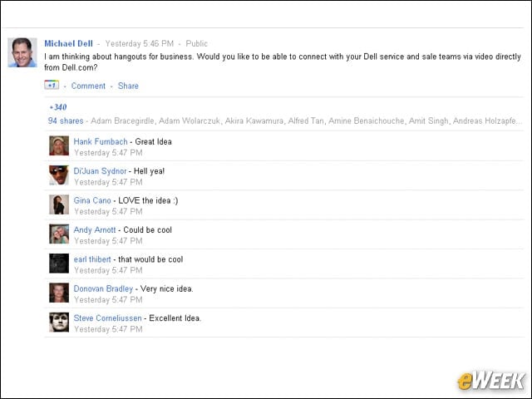This screenshot has width=532, height=399.
Task: Click Hank Fumbach's avatar
Action: pyautogui.click(x=59, y=145)
